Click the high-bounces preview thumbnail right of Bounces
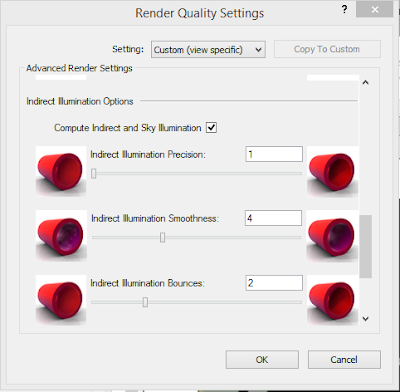The width and height of the screenshot is (400, 392). pyautogui.click(x=332, y=300)
